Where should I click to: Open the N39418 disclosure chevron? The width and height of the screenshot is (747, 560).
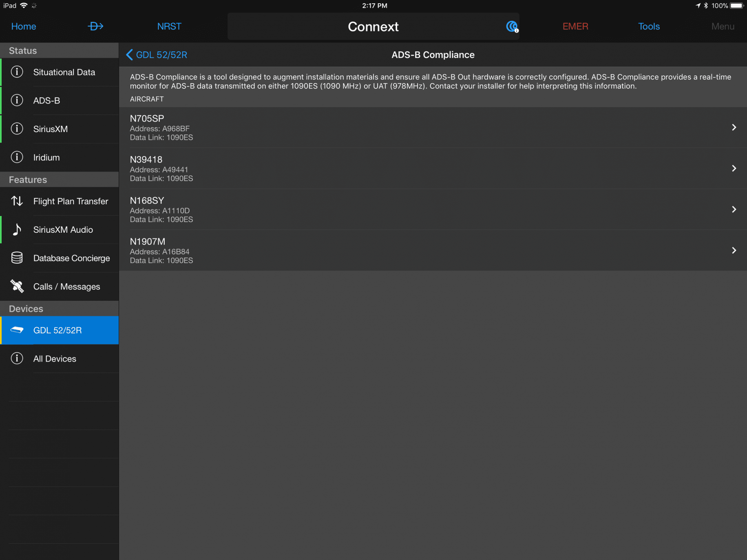coord(734,169)
